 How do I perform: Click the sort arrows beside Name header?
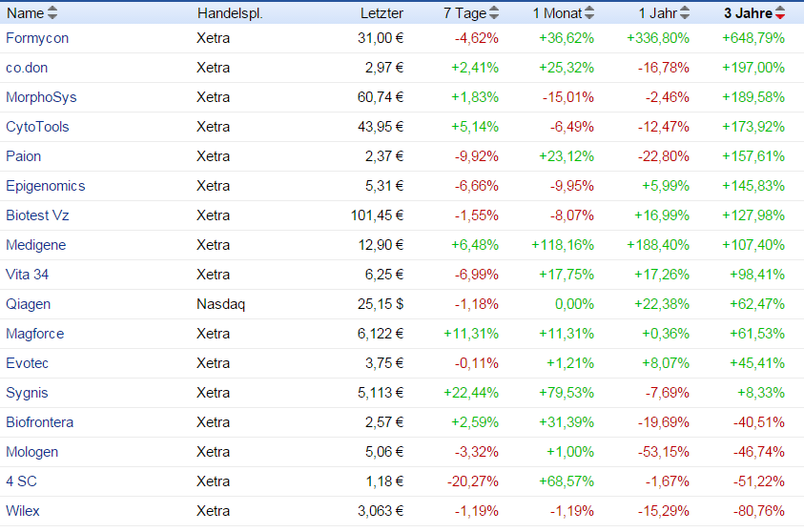[52, 12]
